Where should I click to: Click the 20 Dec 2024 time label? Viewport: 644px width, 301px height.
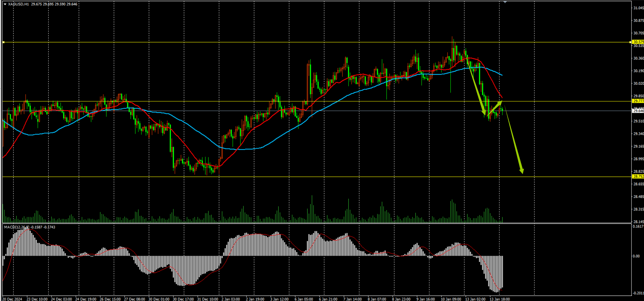[x=12, y=299]
